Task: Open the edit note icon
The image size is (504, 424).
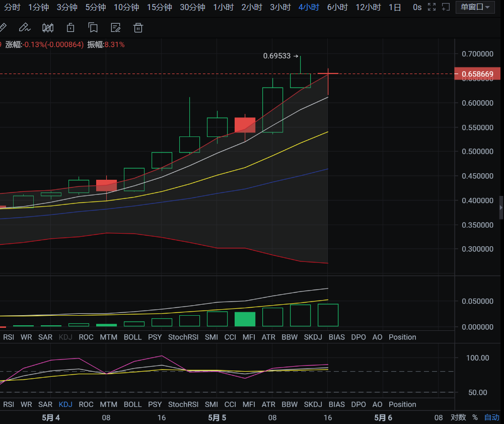Action: click(115, 28)
